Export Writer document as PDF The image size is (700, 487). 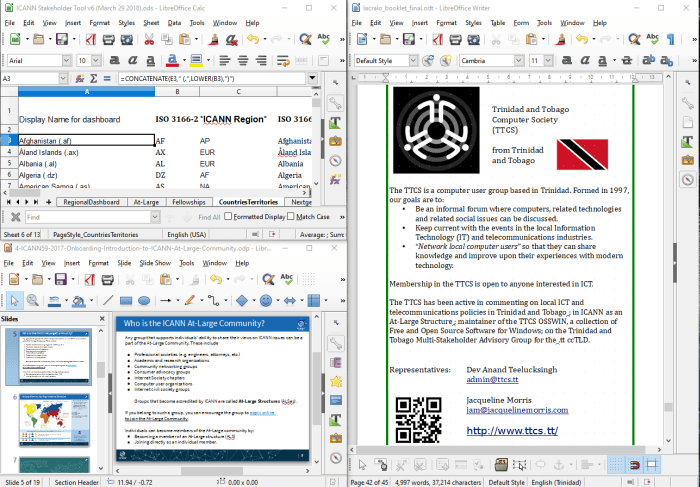pyautogui.click(x=435, y=39)
